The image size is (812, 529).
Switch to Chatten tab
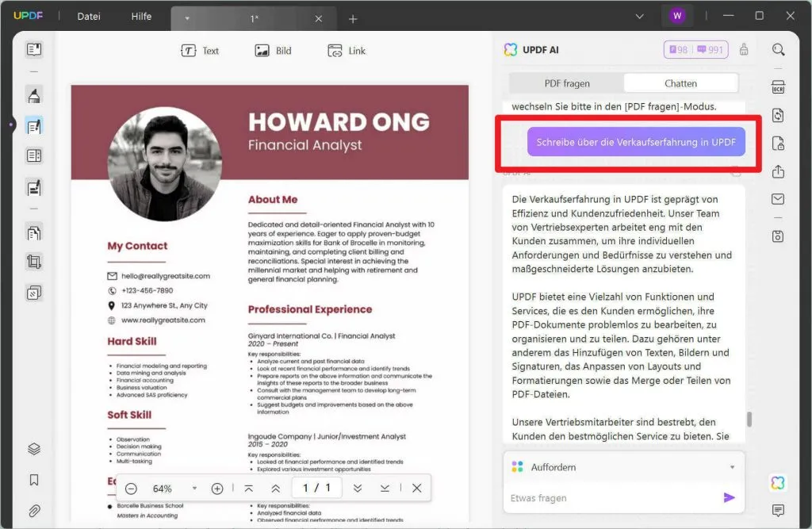point(680,83)
